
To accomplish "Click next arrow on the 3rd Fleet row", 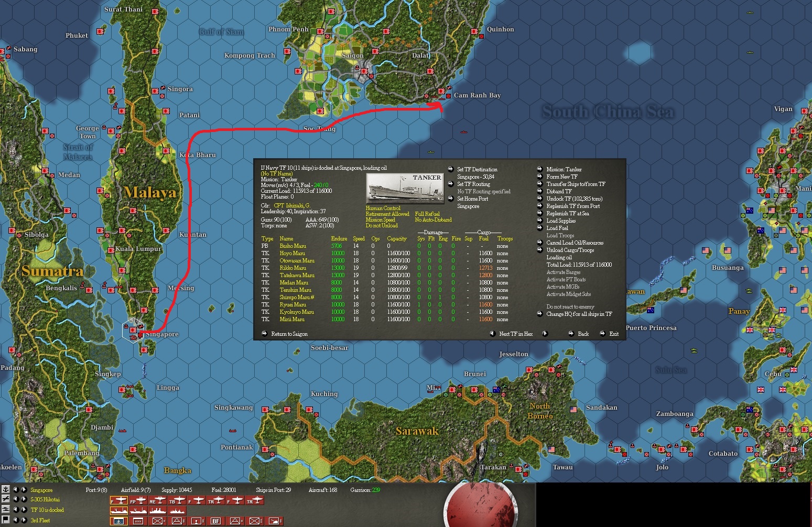I will [24, 520].
